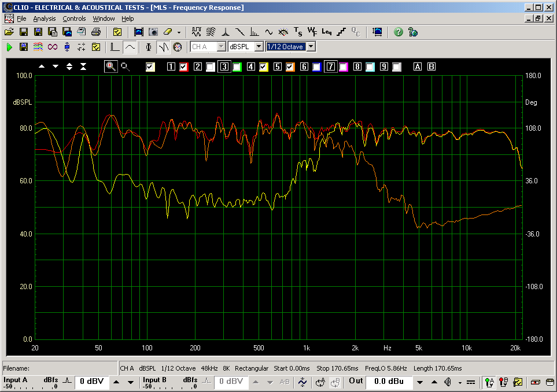The image size is (557, 392).
Task: Open the 1/12 Octave smoothing dropdown
Action: pos(311,47)
